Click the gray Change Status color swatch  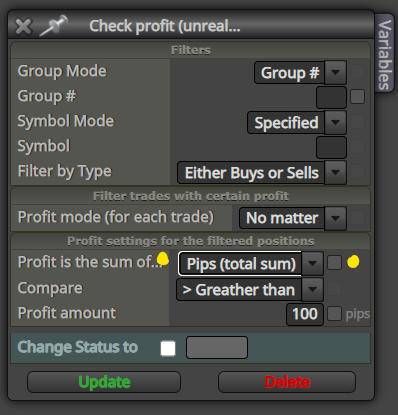(x=217, y=347)
